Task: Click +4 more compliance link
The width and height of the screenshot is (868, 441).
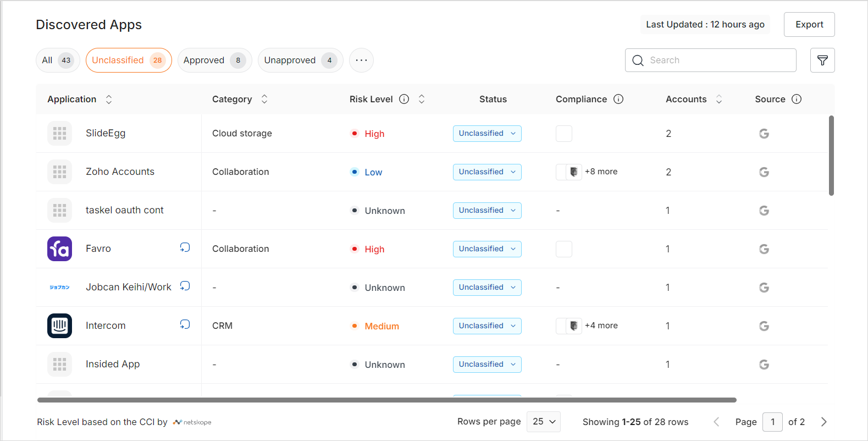Action: [601, 326]
